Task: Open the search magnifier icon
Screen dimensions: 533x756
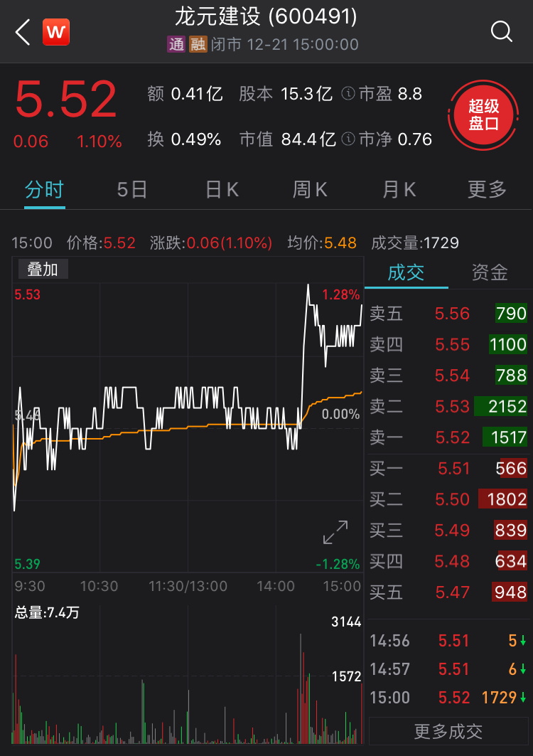Action: coord(501,32)
